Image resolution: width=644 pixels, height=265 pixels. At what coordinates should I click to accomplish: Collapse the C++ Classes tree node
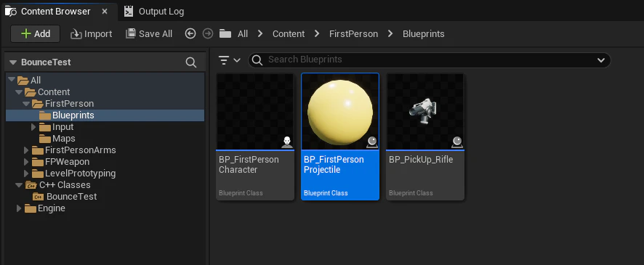[18, 185]
